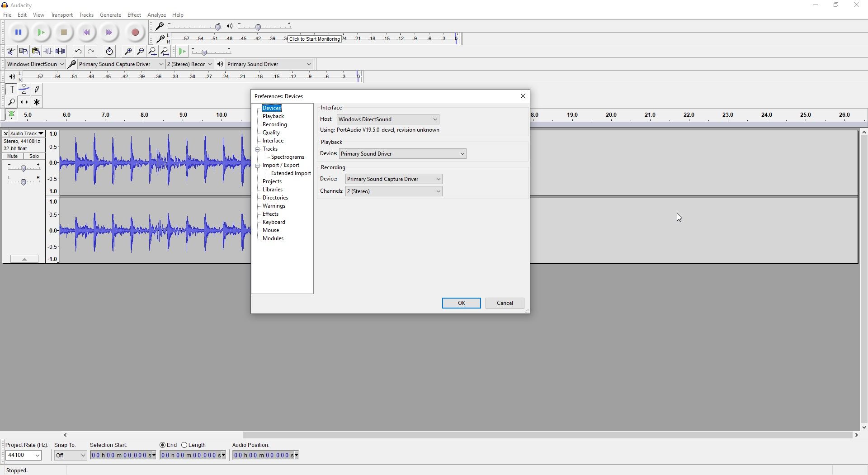Click the Sync-Lock tracks clock icon

pyautogui.click(x=109, y=52)
